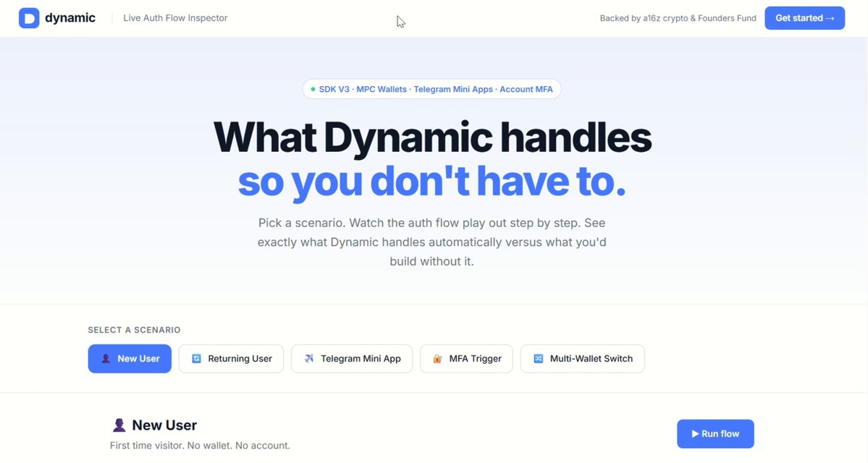
Task: Click the refresh icon on Returning User
Action: click(x=196, y=358)
